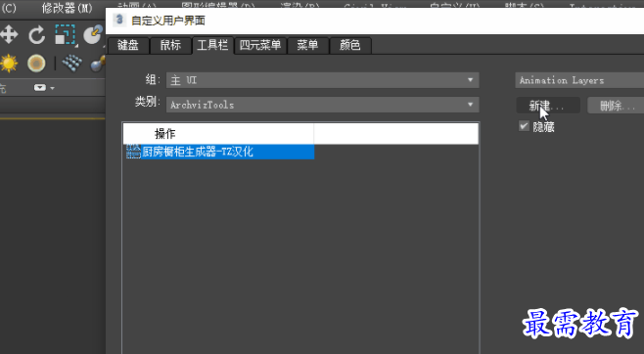The width and height of the screenshot is (644, 354).
Task: Click the placement tool icon beside Scale
Action: coord(93,34)
